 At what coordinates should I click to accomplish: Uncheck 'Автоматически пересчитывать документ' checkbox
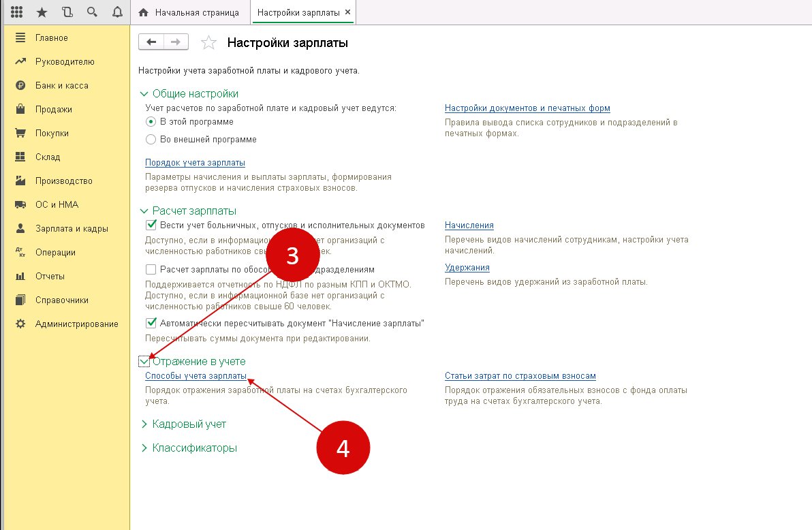click(151, 323)
